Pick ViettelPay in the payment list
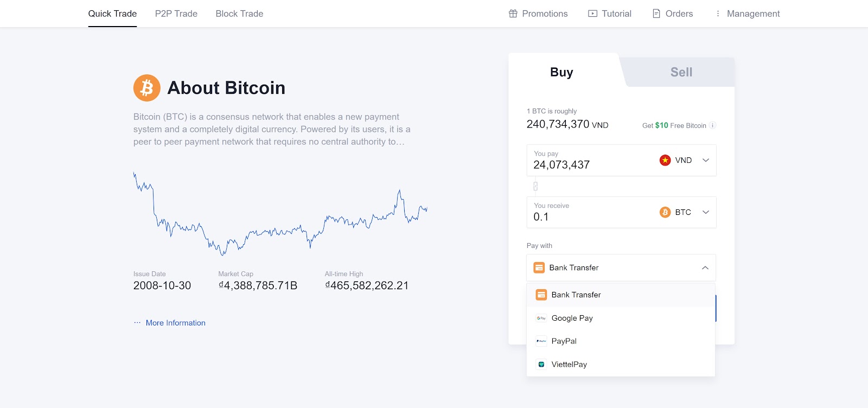Viewport: 868px width, 408px height. (x=569, y=365)
